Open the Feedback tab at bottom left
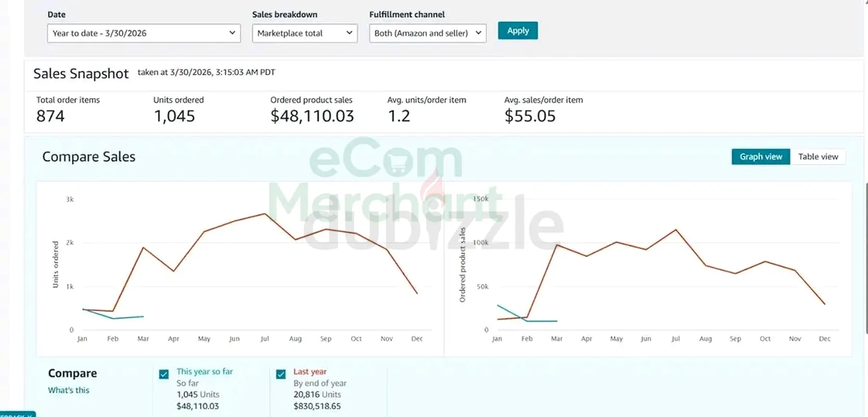Screen dimensions: 868x417 17,414
